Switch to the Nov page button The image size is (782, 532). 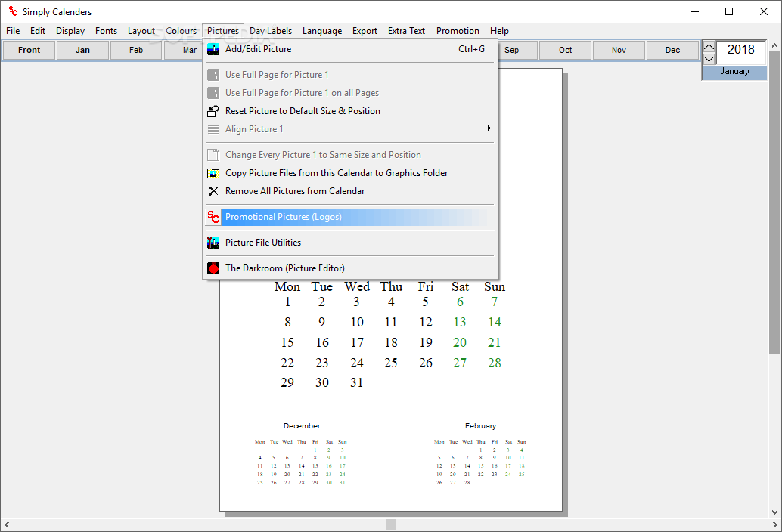pos(619,51)
